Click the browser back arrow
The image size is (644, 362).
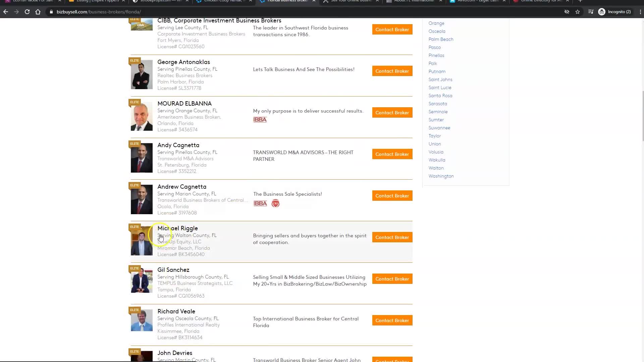click(6, 12)
